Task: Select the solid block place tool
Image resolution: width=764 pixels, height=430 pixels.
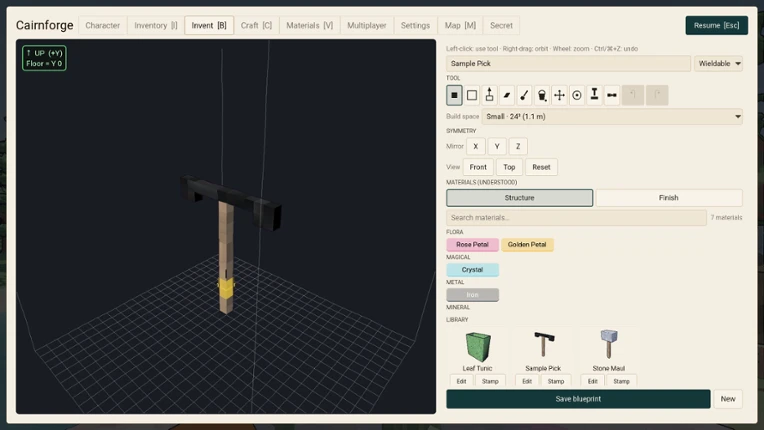Action: click(x=454, y=95)
